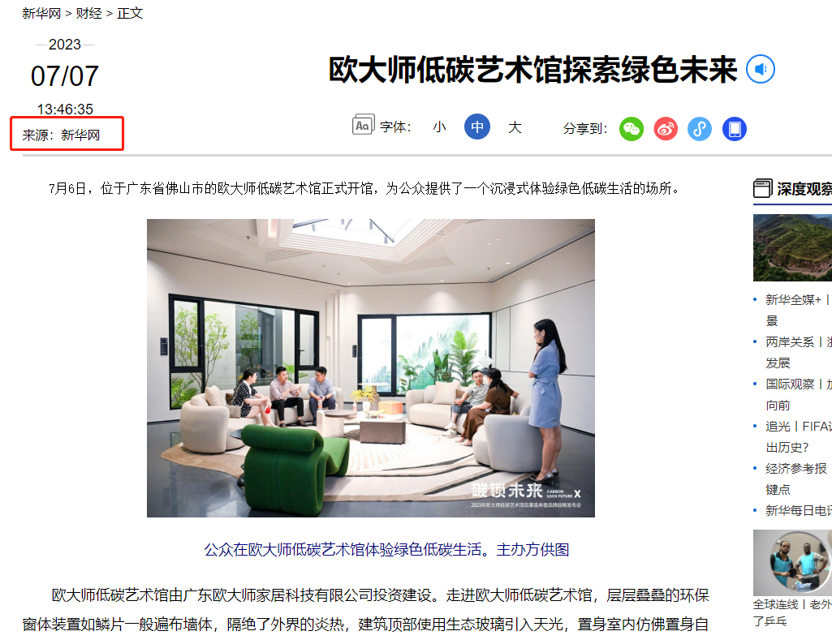Click the 深度观察 section icon

(x=762, y=188)
